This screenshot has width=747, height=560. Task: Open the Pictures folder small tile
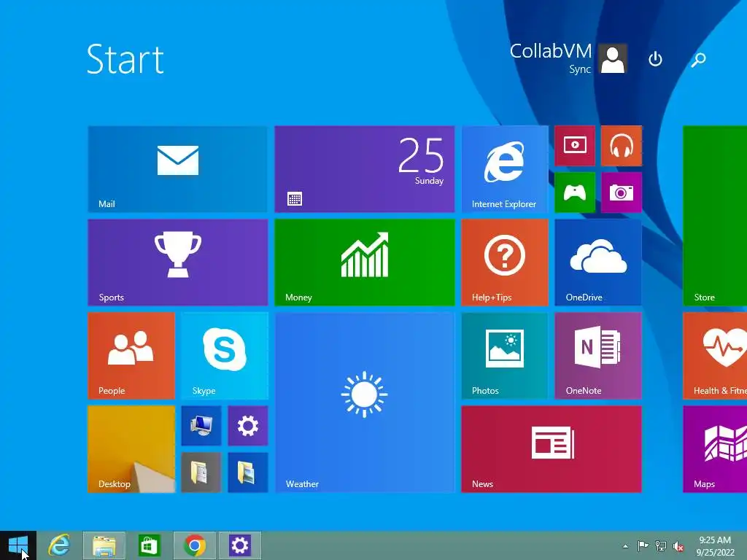(248, 472)
